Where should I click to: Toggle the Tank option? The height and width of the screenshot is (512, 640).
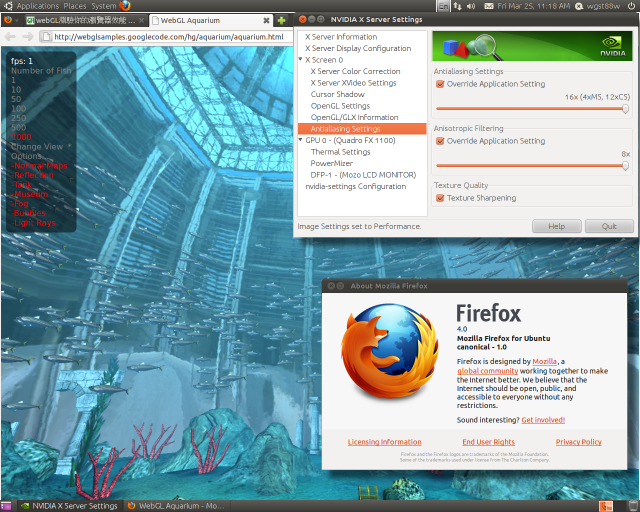coord(22,185)
